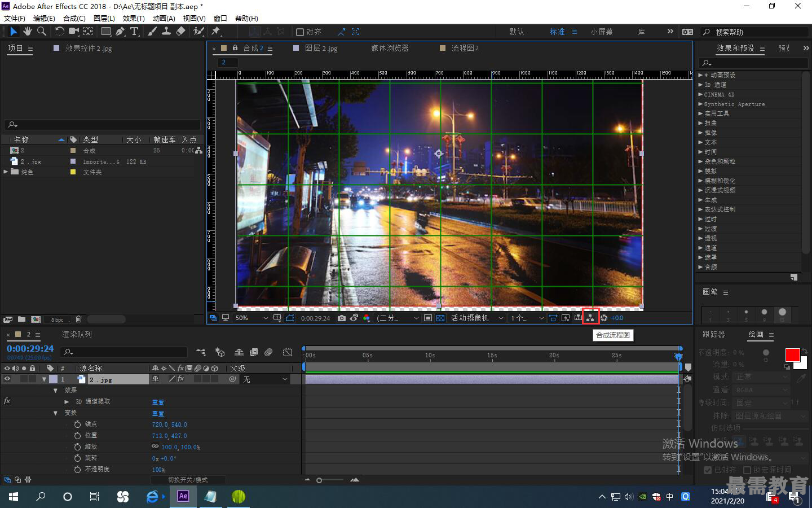Switch to the 默认 workspace
This screenshot has height=508, width=812.
pyautogui.click(x=517, y=32)
